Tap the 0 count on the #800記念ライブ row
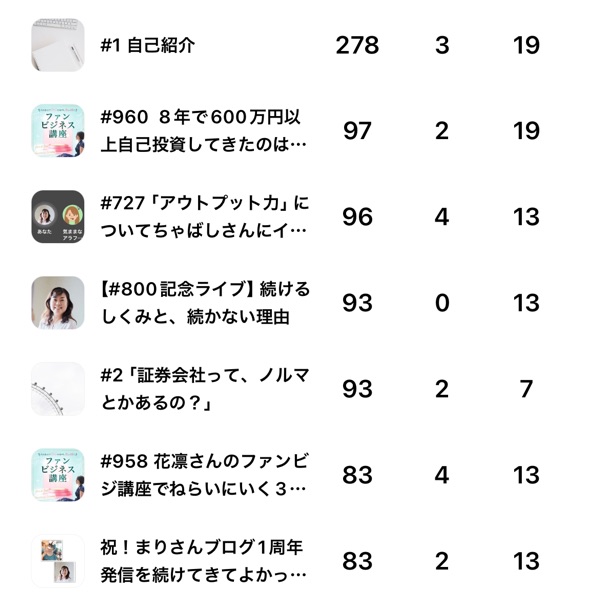This screenshot has height=600, width=600. [x=442, y=303]
